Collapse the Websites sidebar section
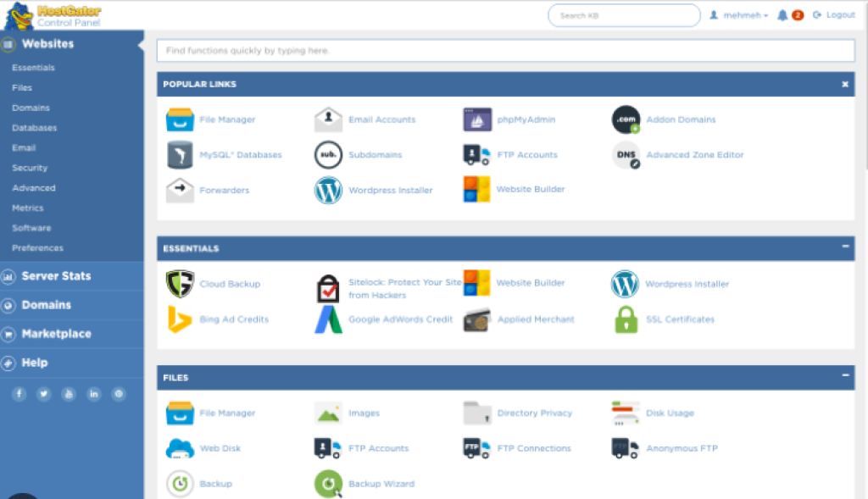This screenshot has width=868, height=499. [72, 44]
